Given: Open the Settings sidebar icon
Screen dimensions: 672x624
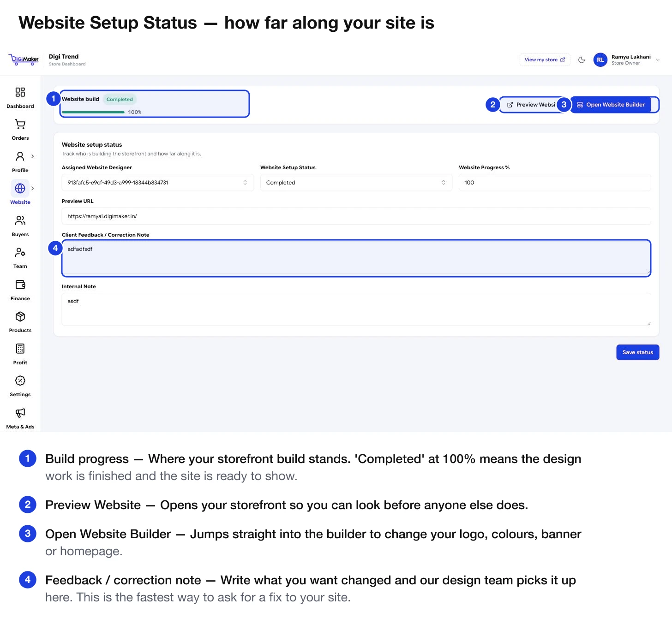Looking at the screenshot, I should (x=20, y=380).
